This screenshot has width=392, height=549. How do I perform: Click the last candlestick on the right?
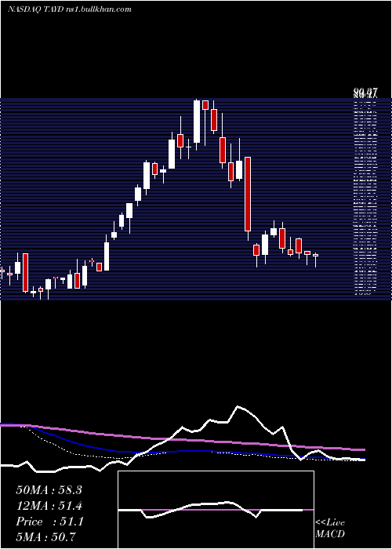(x=316, y=260)
